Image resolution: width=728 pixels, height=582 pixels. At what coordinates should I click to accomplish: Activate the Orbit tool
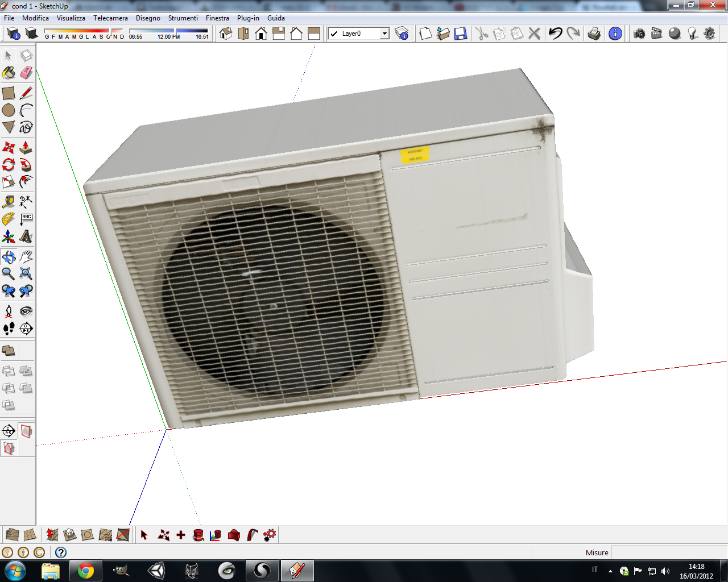pyautogui.click(x=9, y=256)
